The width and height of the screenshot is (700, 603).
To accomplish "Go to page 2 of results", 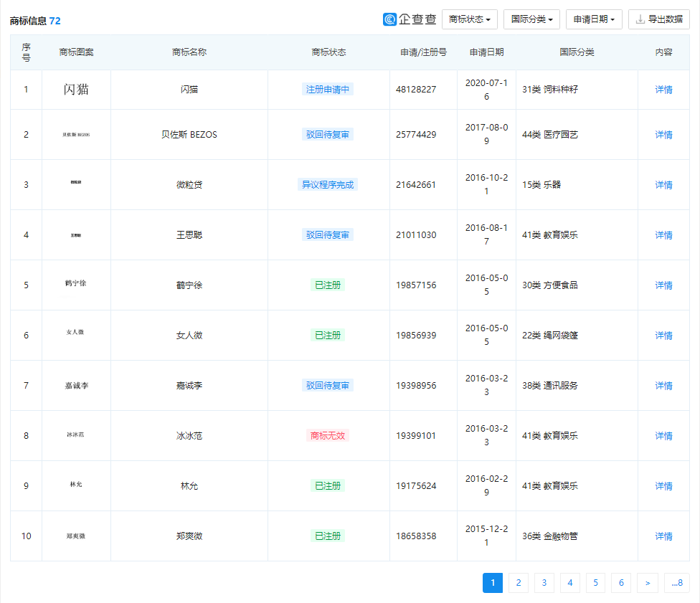I will tap(519, 583).
